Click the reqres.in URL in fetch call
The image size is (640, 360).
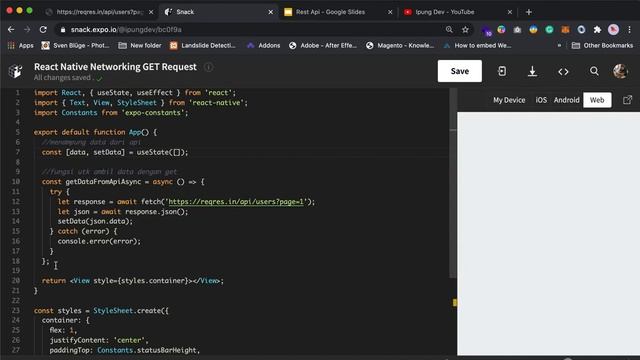pos(236,202)
